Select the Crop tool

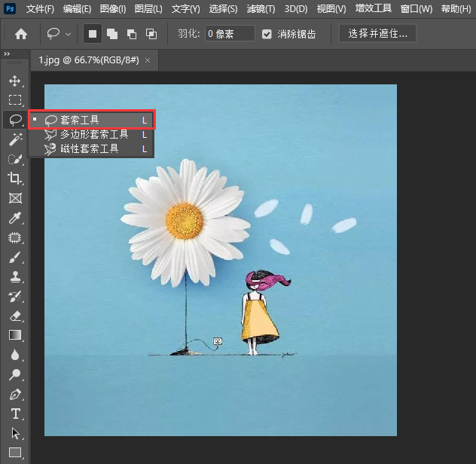pyautogui.click(x=14, y=179)
